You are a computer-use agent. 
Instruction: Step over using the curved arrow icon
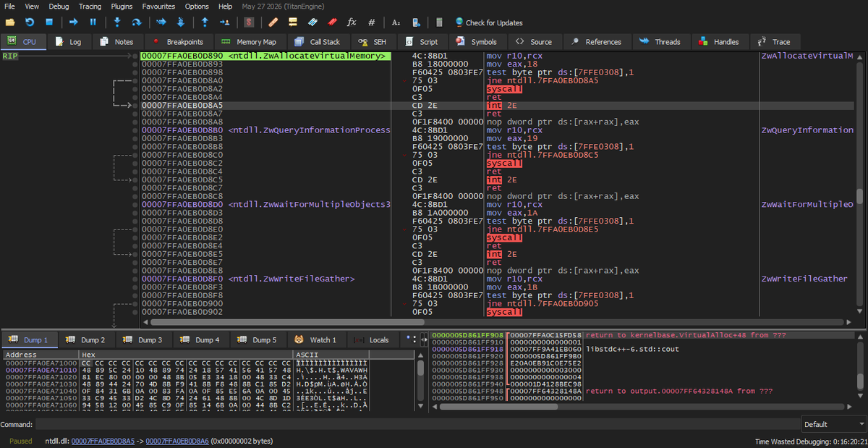coord(137,22)
